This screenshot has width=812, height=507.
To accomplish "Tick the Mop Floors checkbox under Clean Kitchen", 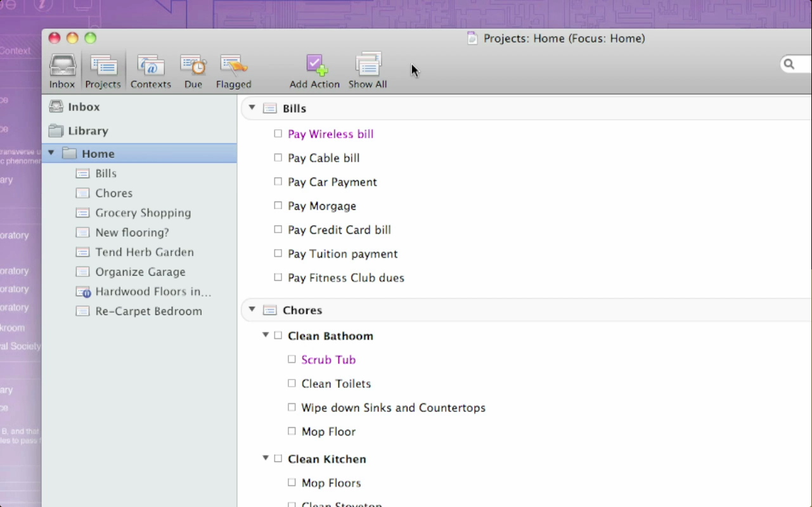I will 292,482.
